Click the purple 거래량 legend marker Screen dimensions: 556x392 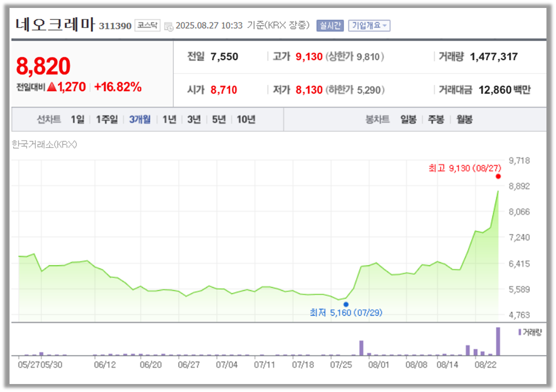click(520, 332)
